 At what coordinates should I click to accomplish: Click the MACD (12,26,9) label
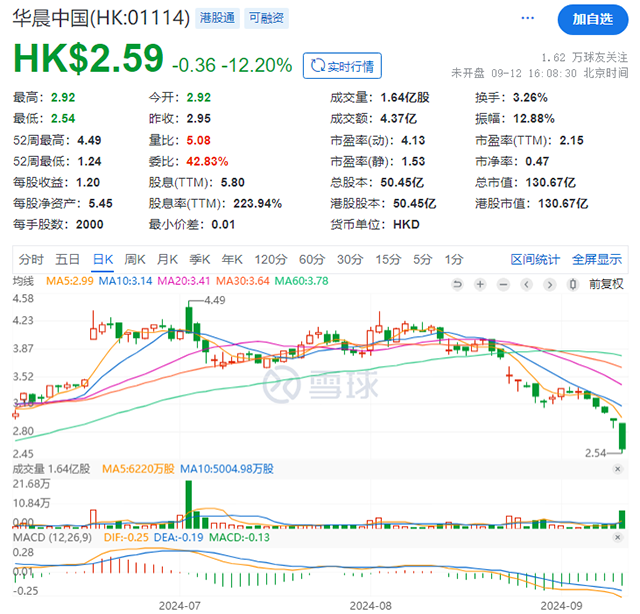52,537
